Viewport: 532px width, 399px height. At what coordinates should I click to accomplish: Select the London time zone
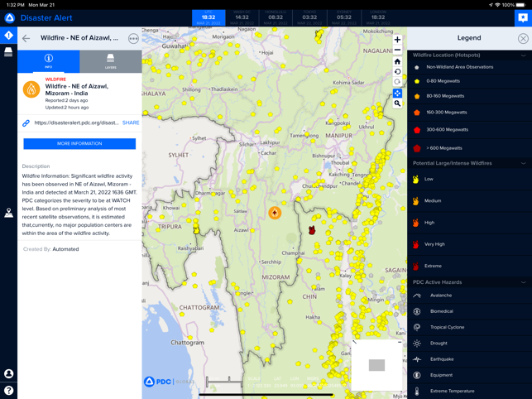pyautogui.click(x=378, y=17)
